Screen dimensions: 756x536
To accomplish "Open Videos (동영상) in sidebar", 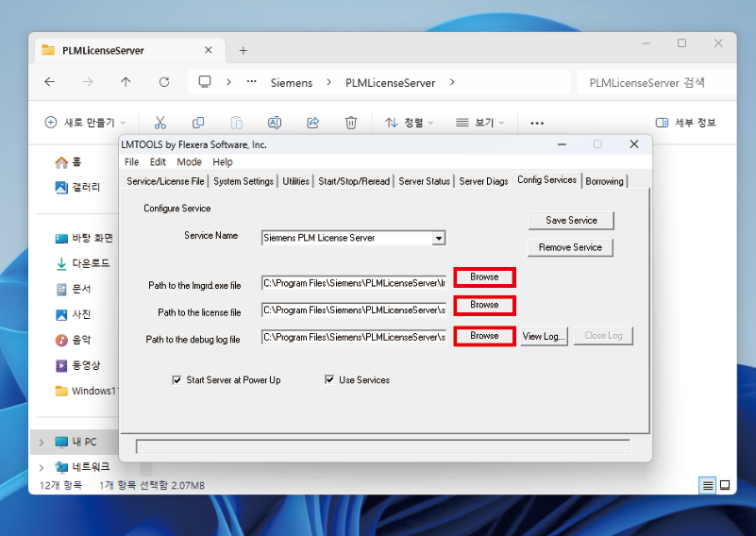I will tap(77, 365).
